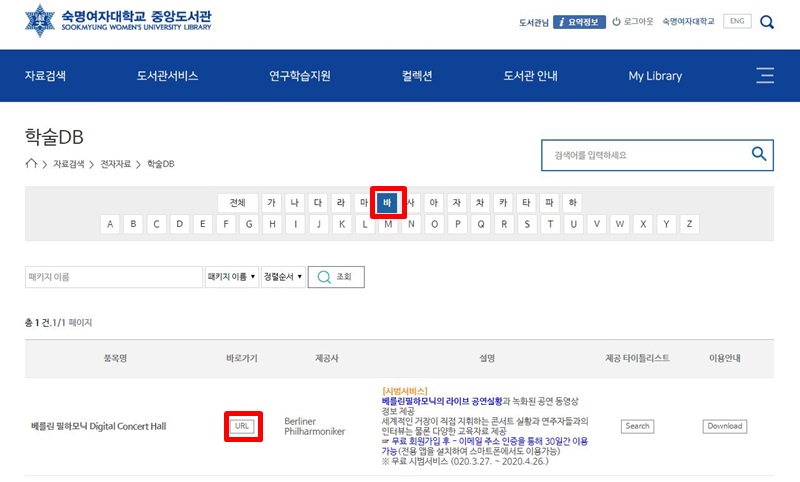This screenshot has height=482, width=800.
Task: Select the 타 index filter
Action: pos(526,203)
